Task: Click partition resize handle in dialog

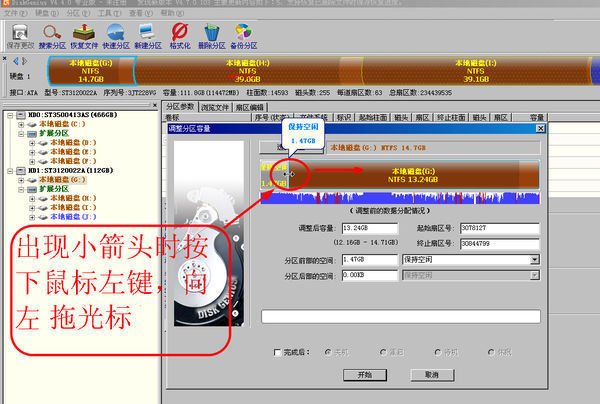Action: click(289, 174)
